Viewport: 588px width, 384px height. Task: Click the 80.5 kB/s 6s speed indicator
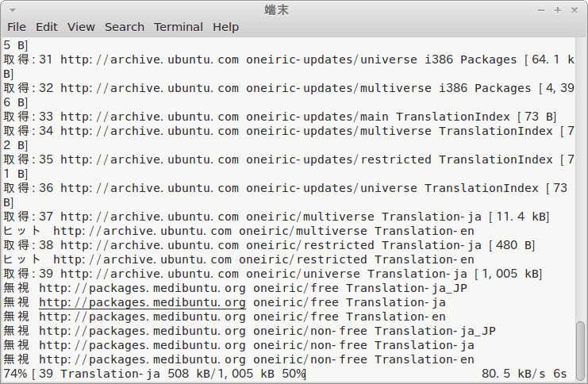coord(525,374)
